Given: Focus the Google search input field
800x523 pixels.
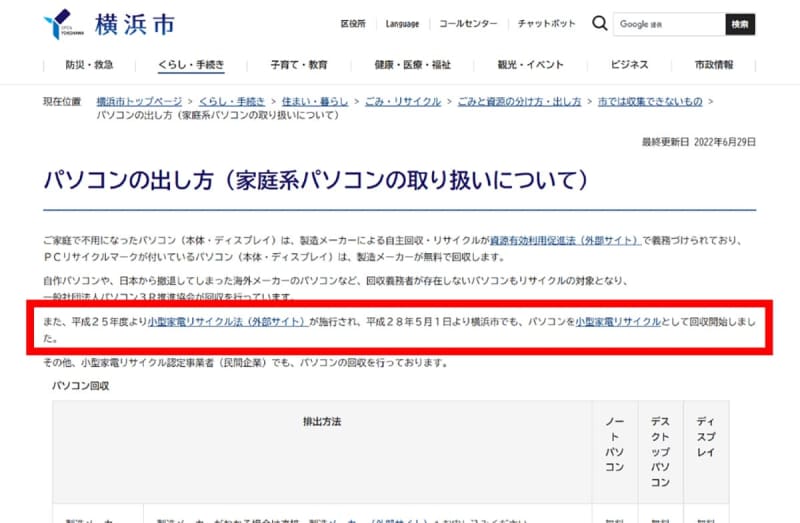Looking at the screenshot, I should [x=668, y=23].
